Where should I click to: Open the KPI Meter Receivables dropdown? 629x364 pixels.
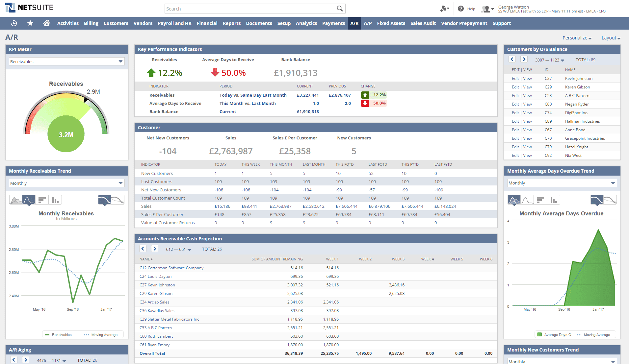pyautogui.click(x=67, y=61)
